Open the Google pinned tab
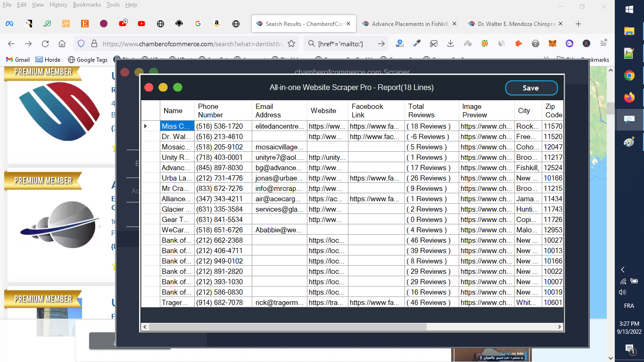The image size is (644, 362). pos(198,24)
